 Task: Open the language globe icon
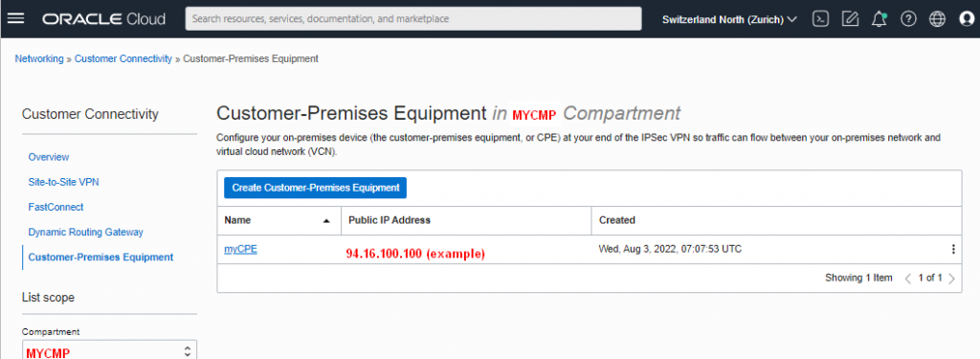pyautogui.click(x=938, y=19)
